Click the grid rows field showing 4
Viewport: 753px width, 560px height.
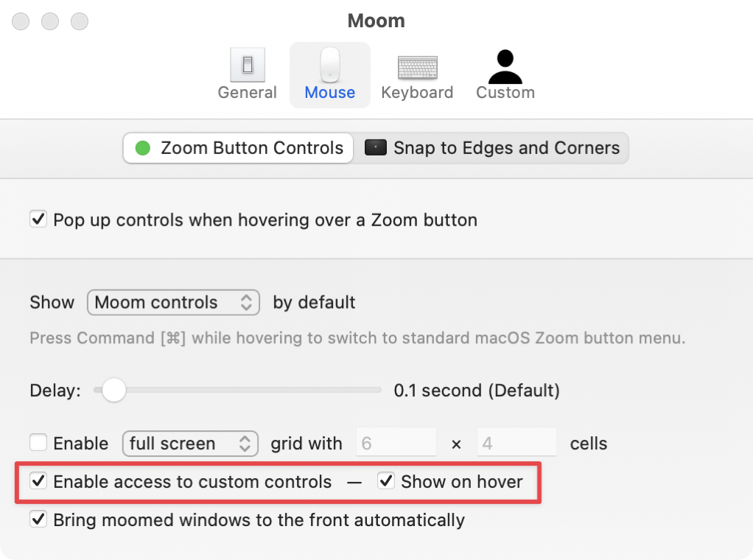(x=516, y=444)
